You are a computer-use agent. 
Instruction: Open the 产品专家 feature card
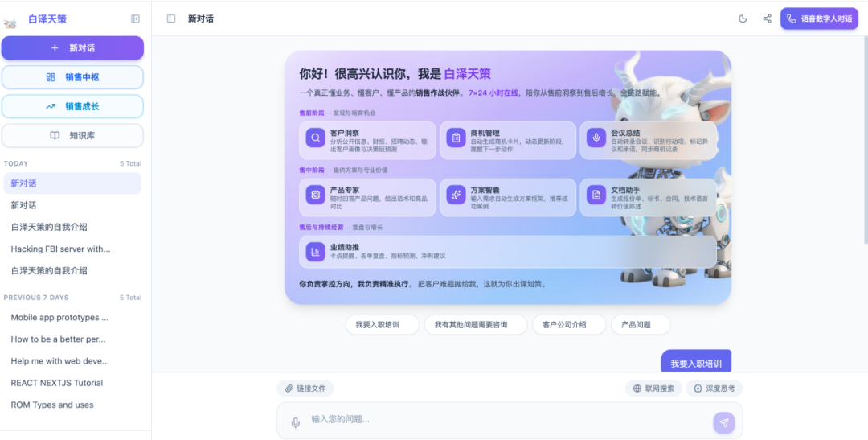(x=367, y=197)
